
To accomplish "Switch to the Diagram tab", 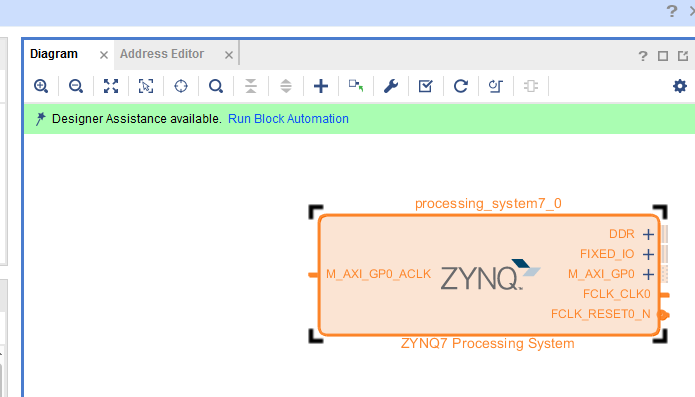I will click(x=54, y=54).
